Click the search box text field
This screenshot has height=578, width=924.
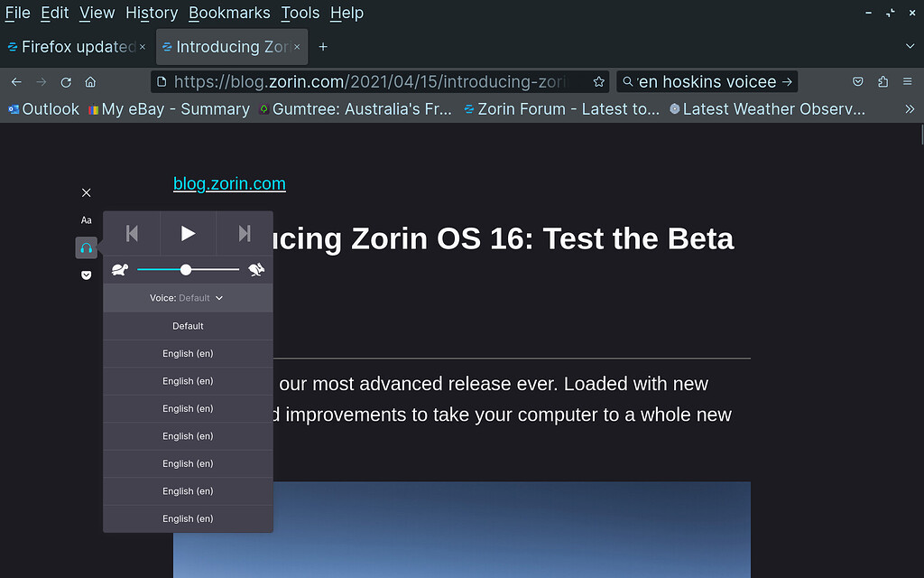coord(707,81)
